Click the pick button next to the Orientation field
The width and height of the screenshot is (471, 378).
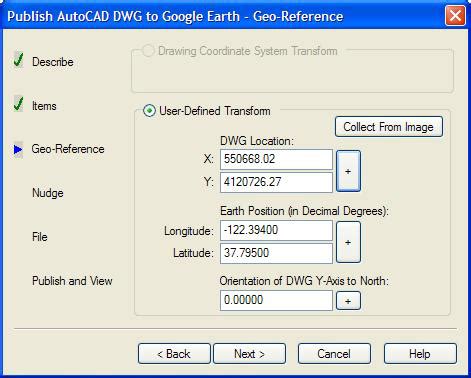tap(348, 301)
